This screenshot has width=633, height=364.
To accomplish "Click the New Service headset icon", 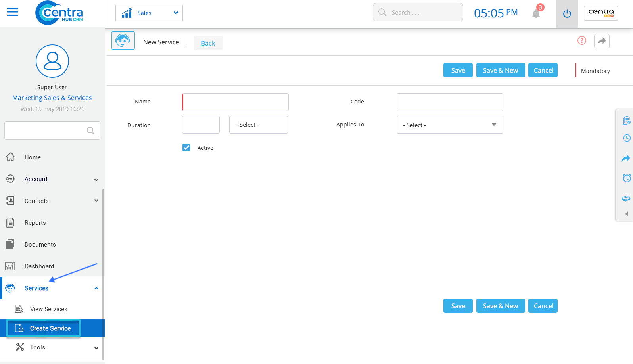I will pyautogui.click(x=123, y=40).
